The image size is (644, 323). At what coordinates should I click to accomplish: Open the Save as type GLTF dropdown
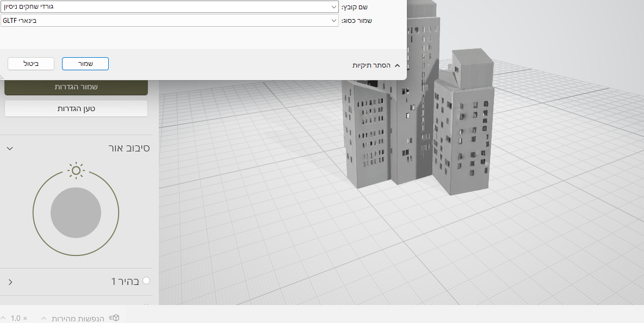tap(333, 21)
